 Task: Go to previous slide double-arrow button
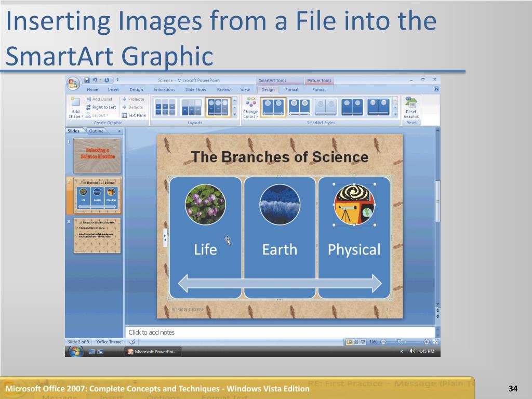coord(437,311)
